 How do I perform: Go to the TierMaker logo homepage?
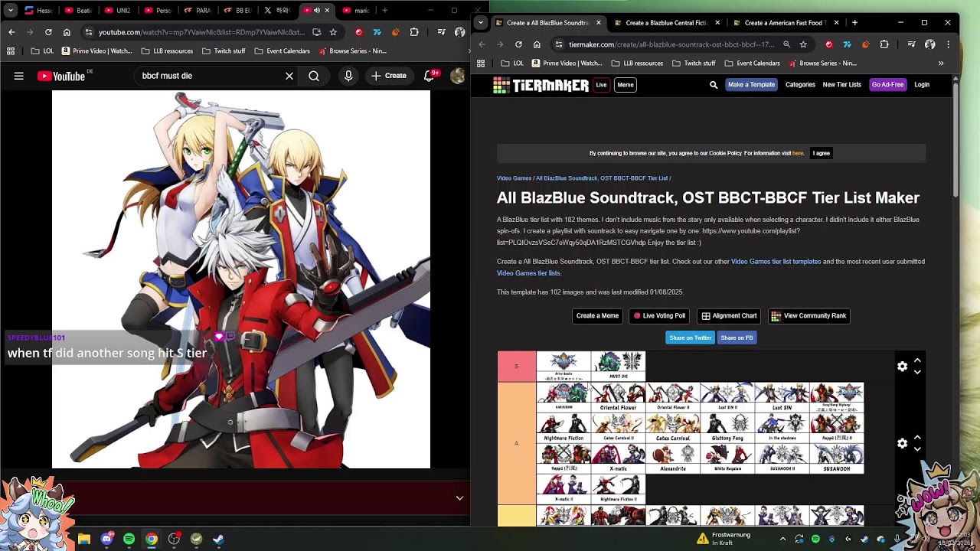point(541,85)
